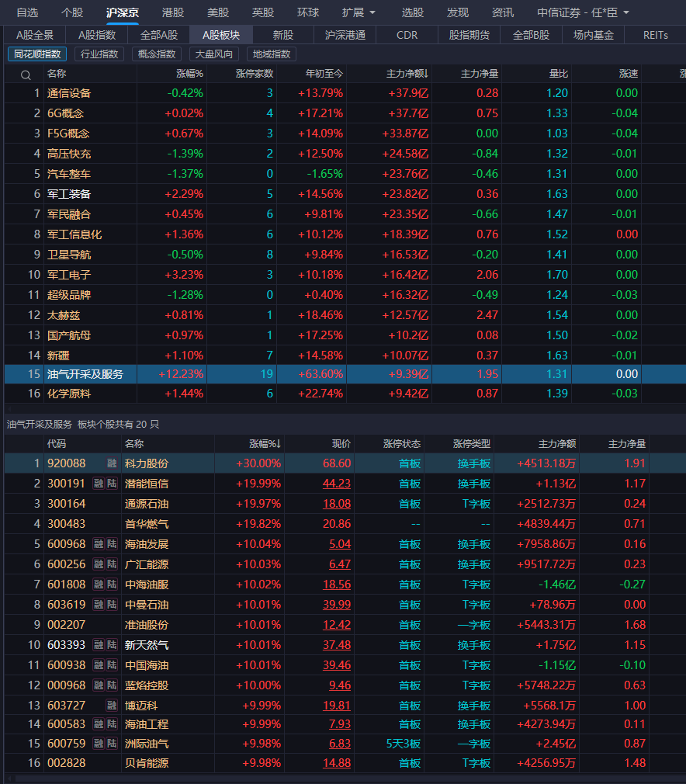Click the search magnifier icon in sector table
The image size is (686, 784).
pos(26,75)
